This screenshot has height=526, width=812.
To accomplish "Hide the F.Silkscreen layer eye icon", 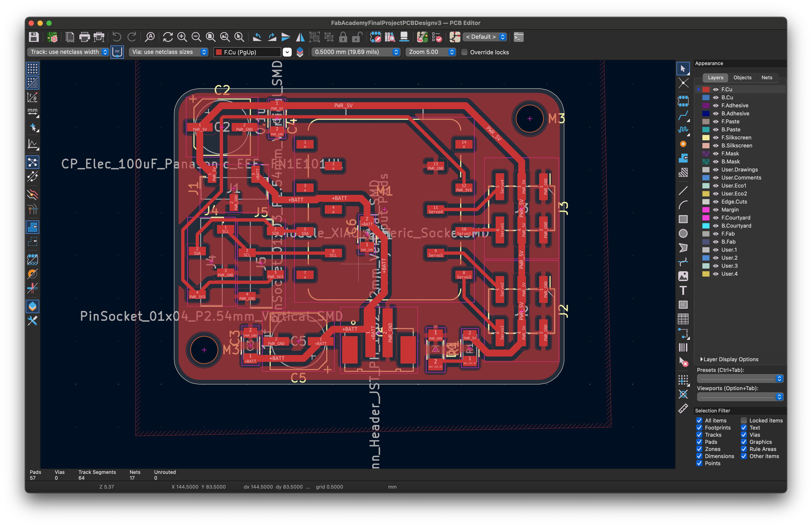I will tap(716, 138).
